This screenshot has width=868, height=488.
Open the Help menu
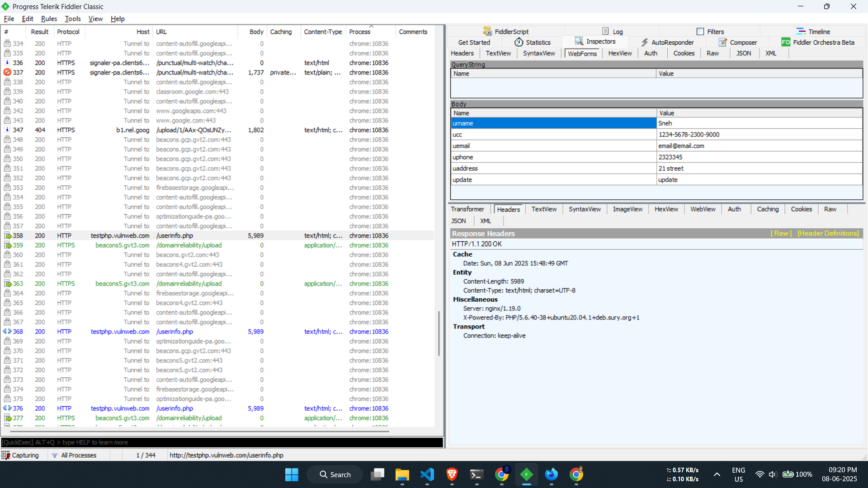(118, 19)
